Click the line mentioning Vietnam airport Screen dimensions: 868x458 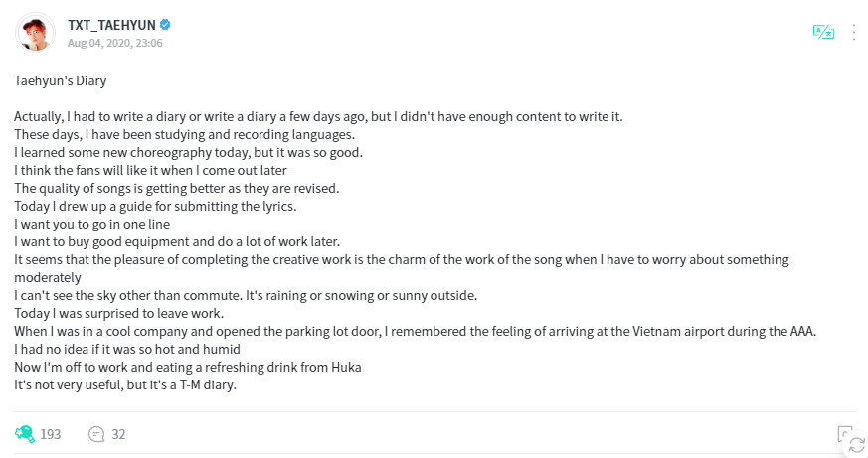[x=416, y=332]
